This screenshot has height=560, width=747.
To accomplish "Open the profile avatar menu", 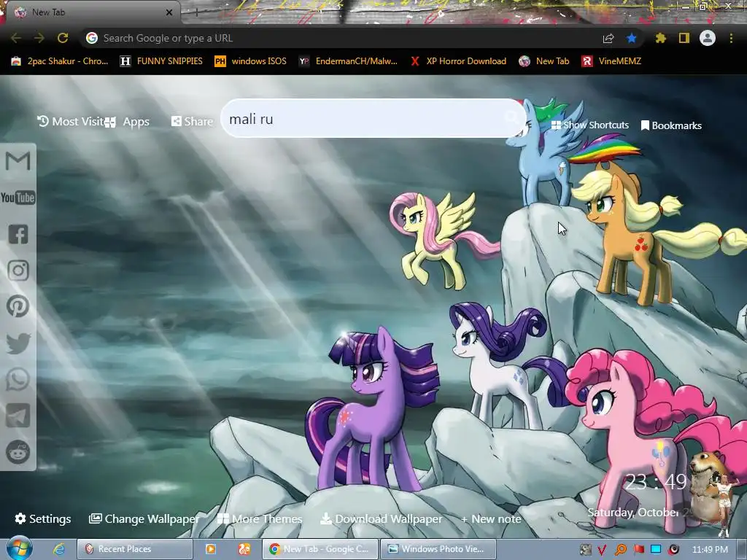I will [x=708, y=38].
